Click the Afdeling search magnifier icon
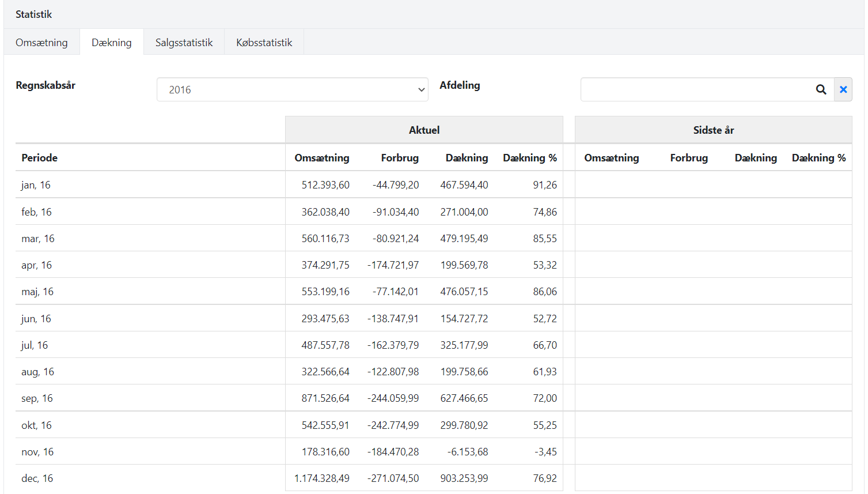The width and height of the screenshot is (868, 494). tap(821, 89)
